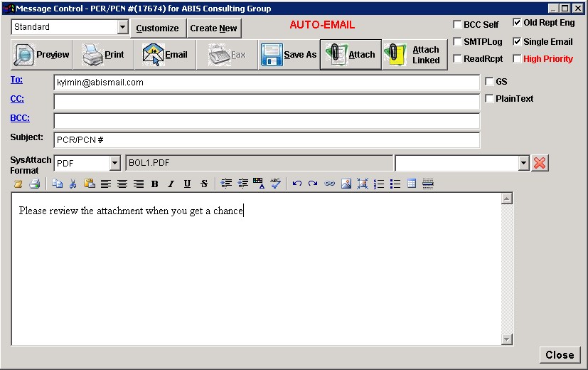
Task: Toggle bold formatting in editor toolbar
Action: click(x=155, y=184)
